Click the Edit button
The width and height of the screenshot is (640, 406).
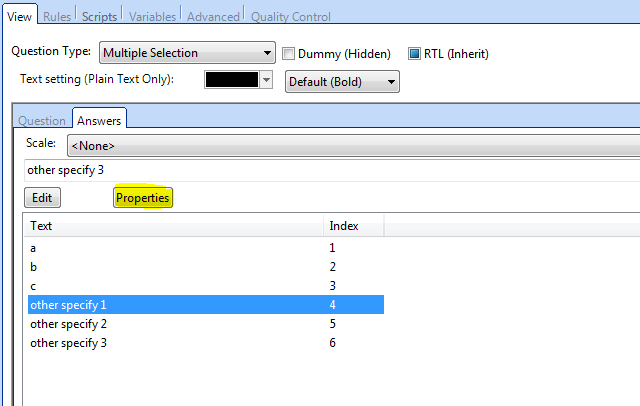[x=42, y=197]
